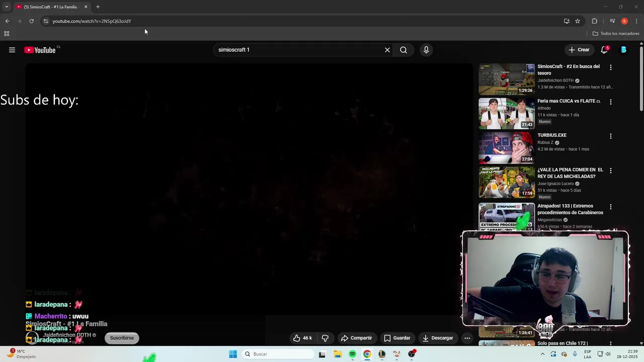
Task: Open File Explorer from the taskbar
Action: [338, 354]
